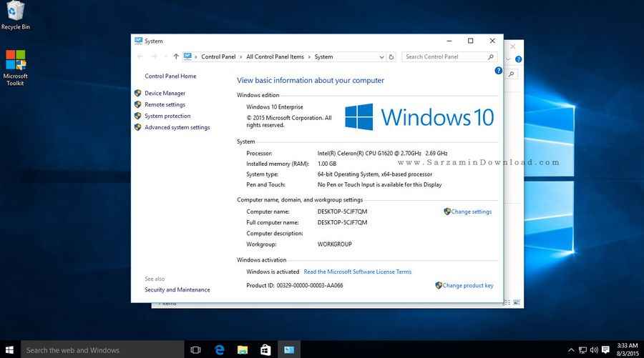
Task: Select the DESKTOP-5CJF7QM computer name value
Action: pos(342,212)
